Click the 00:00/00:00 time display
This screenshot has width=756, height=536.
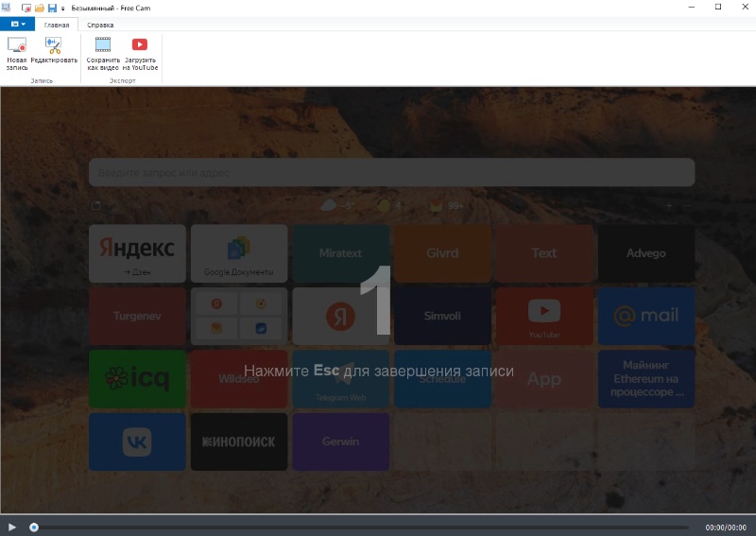[x=725, y=527]
